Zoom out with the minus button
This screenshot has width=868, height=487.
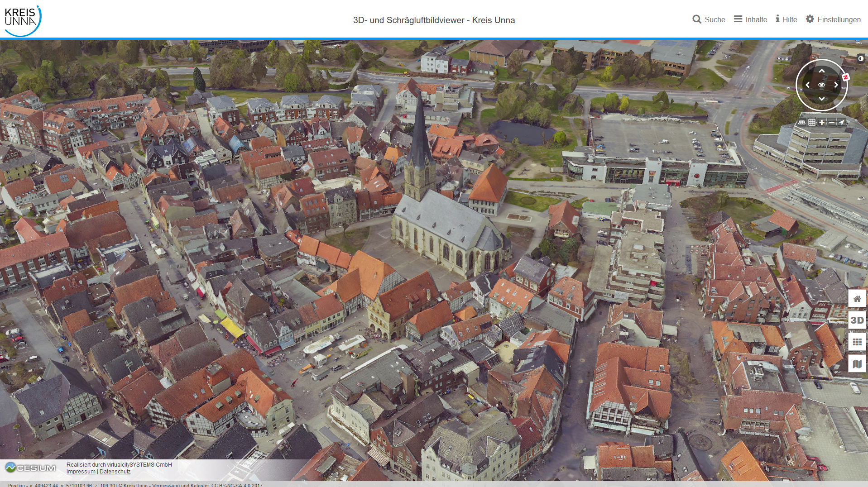832,122
